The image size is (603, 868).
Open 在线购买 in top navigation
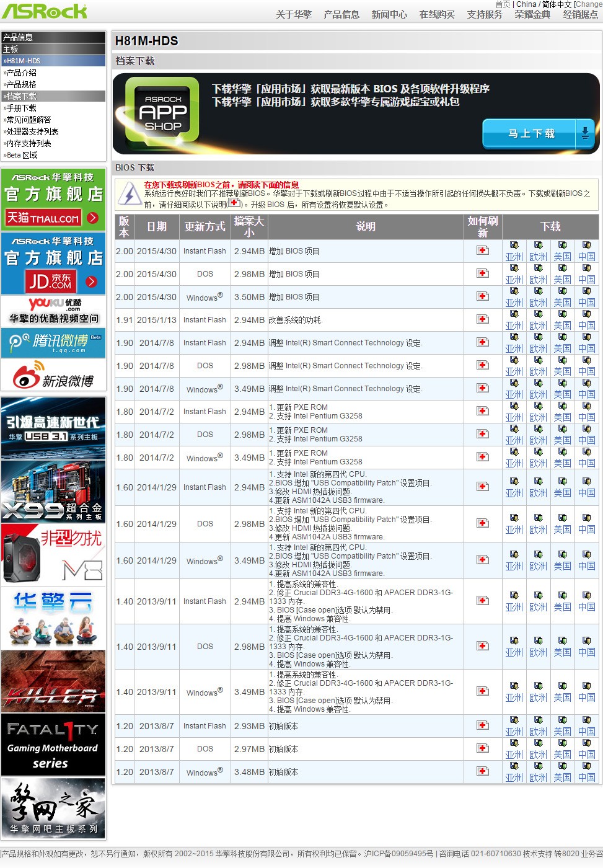coord(437,14)
